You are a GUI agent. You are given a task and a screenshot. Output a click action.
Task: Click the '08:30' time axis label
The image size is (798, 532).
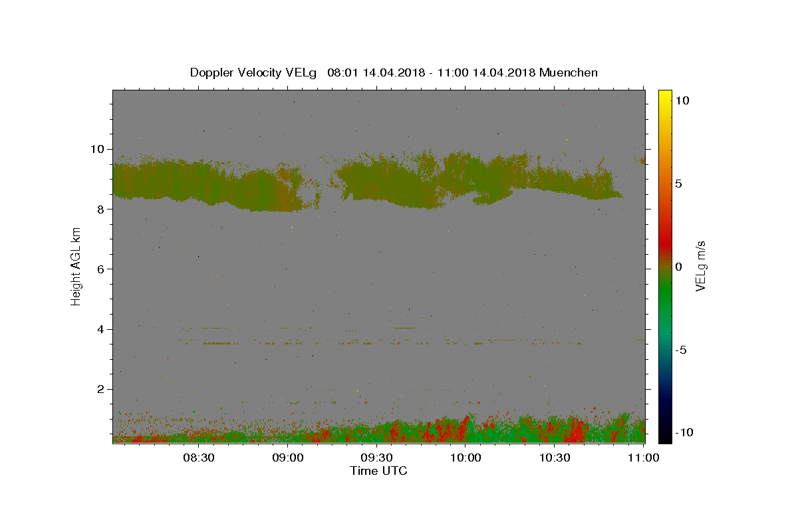199,458
